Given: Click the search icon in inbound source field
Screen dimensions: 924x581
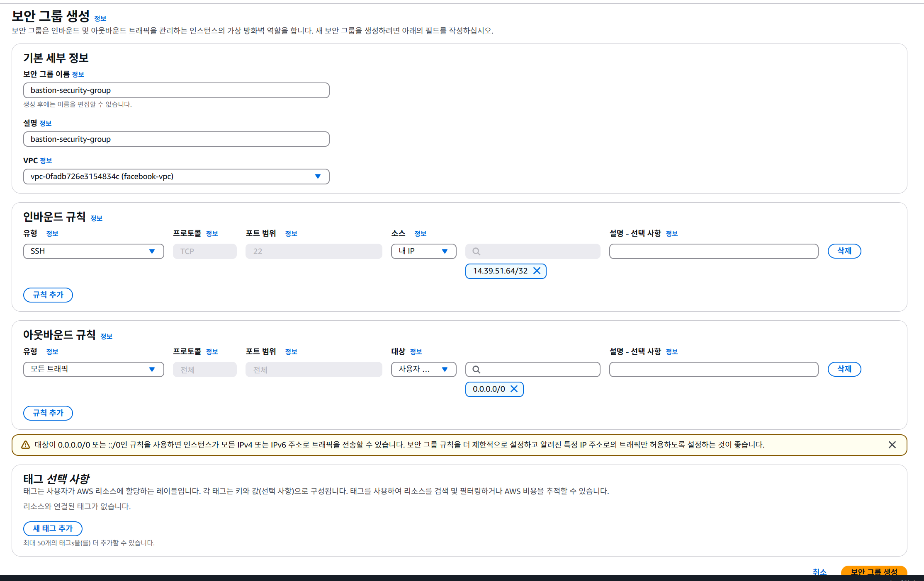Looking at the screenshot, I should coord(477,251).
